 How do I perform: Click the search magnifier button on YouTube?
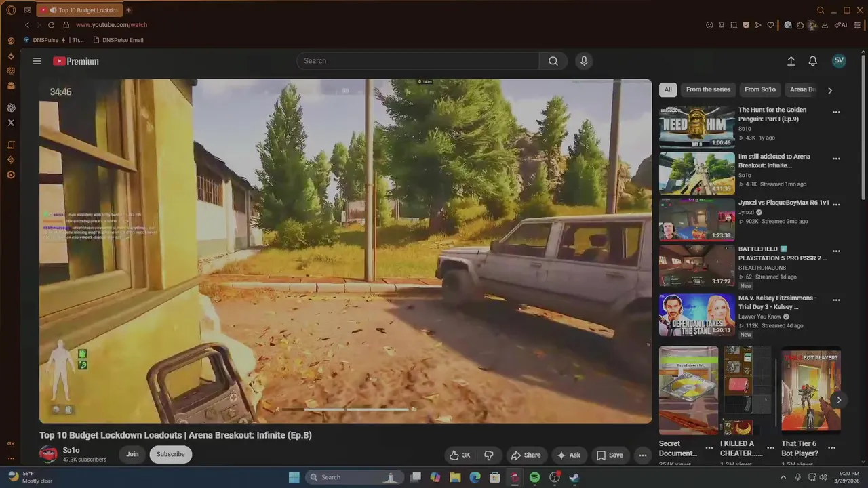coord(553,61)
